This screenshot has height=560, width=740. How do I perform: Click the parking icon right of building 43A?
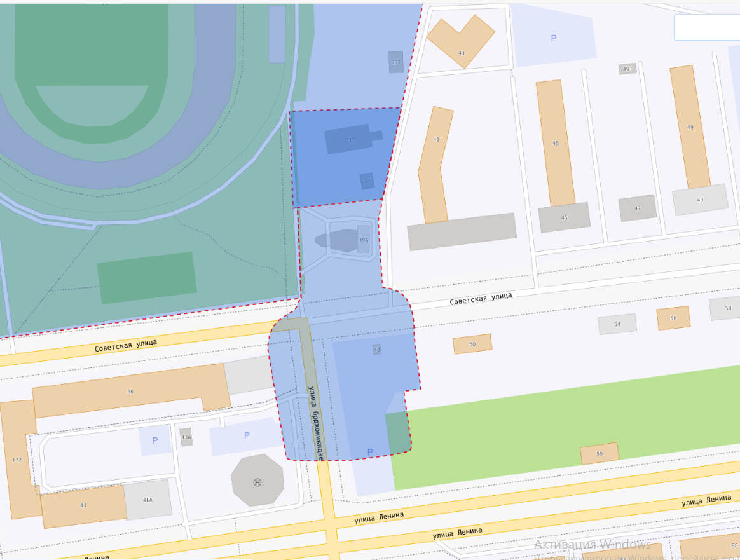click(x=247, y=435)
